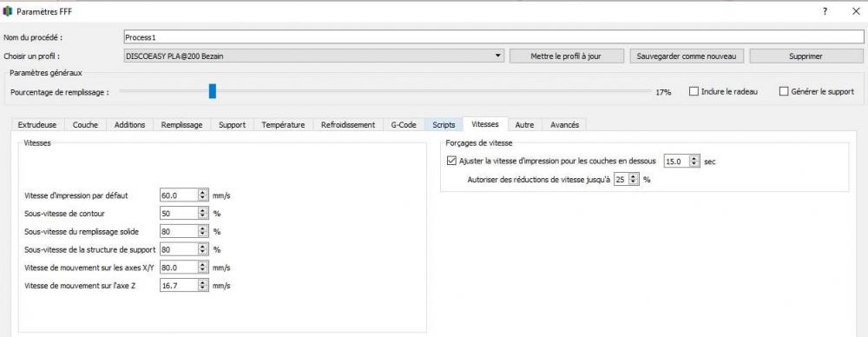This screenshot has height=337, width=868.
Task: Click the help question mark button
Action: click(x=825, y=11)
